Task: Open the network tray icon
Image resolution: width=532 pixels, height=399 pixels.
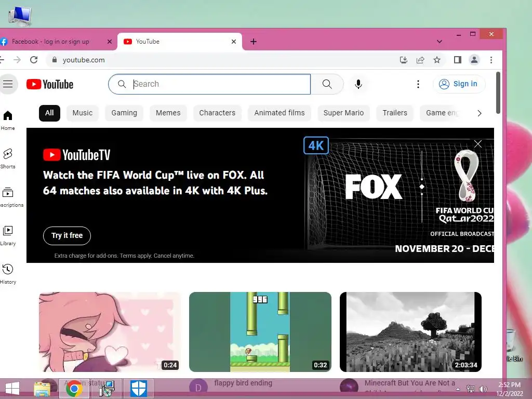Action: (x=471, y=389)
